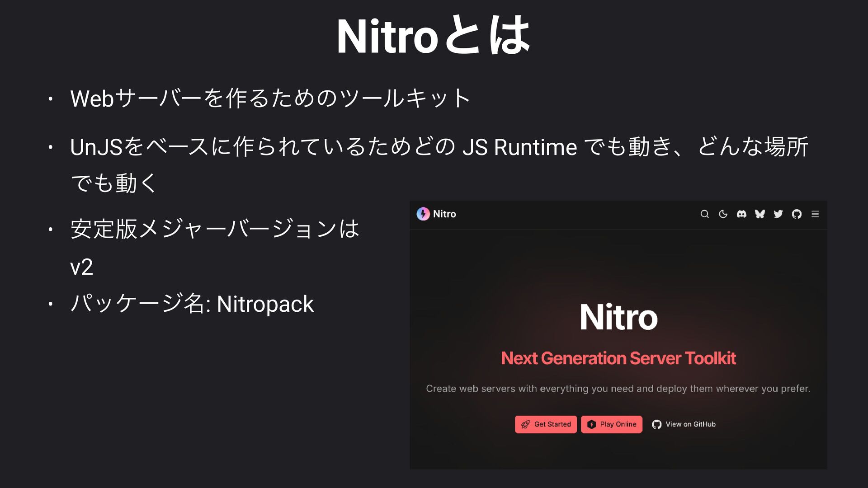Click the View on GitHub link

[x=690, y=424]
